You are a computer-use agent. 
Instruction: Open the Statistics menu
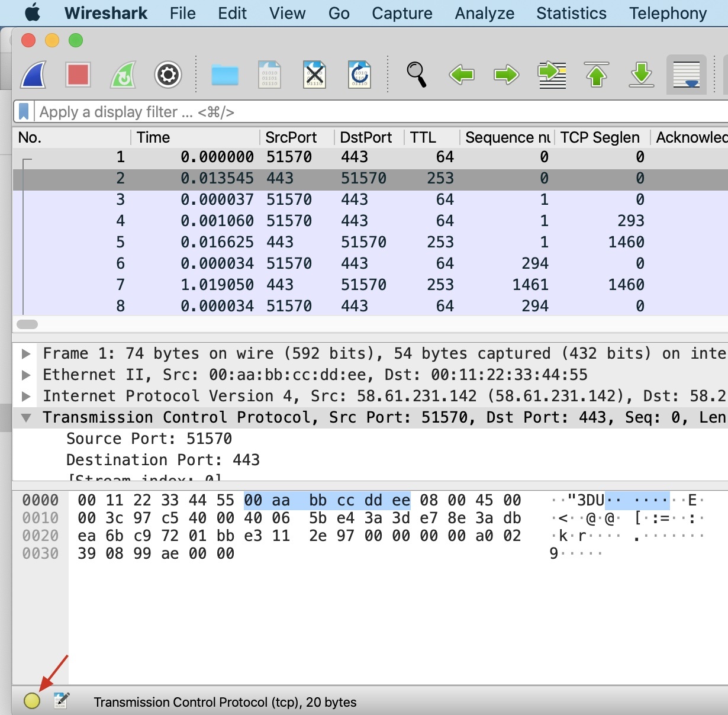coord(571,13)
